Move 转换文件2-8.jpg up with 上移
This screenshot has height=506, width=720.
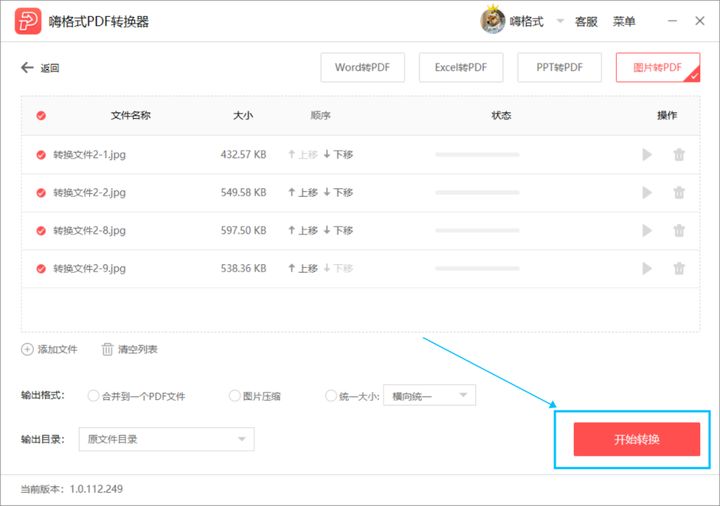click(x=303, y=231)
